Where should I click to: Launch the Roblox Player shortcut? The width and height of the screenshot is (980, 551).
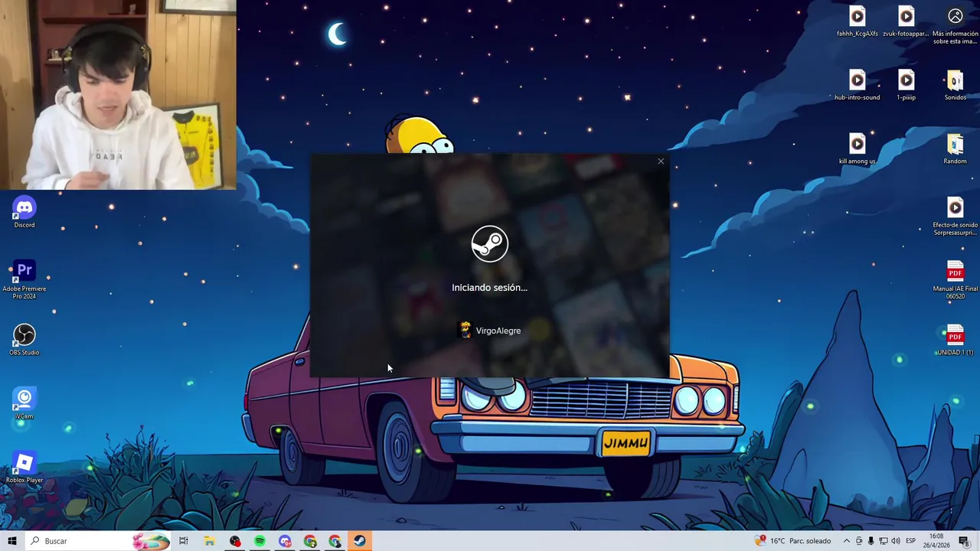tap(24, 467)
